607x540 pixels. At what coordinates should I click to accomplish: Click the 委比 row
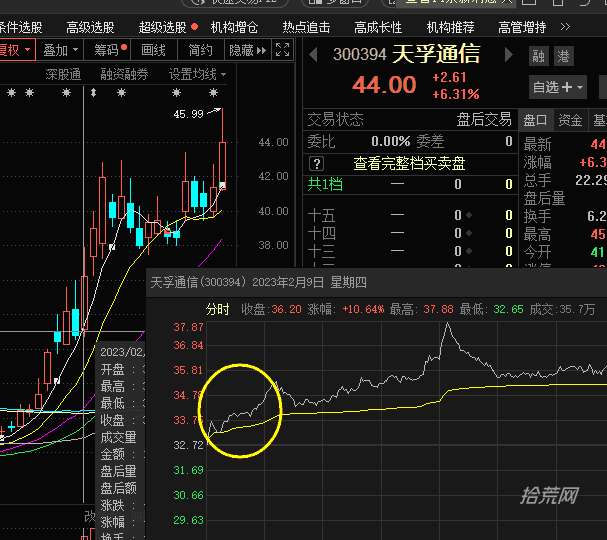pyautogui.click(x=410, y=142)
